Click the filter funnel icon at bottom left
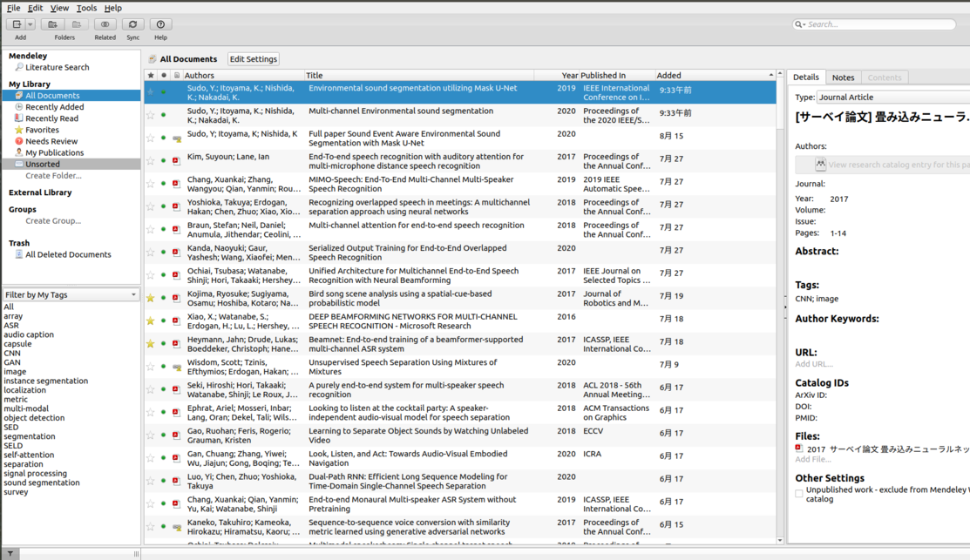 coord(10,554)
